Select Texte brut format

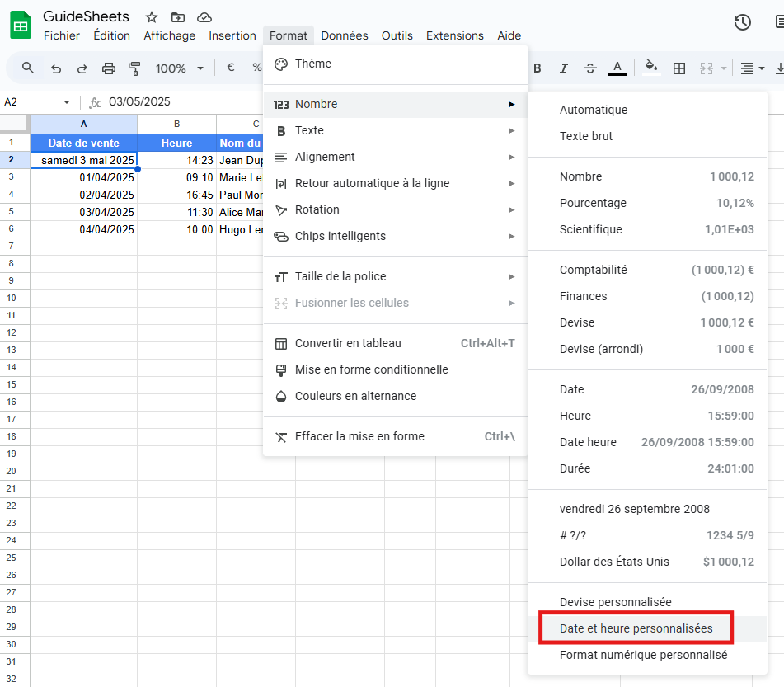point(647,136)
